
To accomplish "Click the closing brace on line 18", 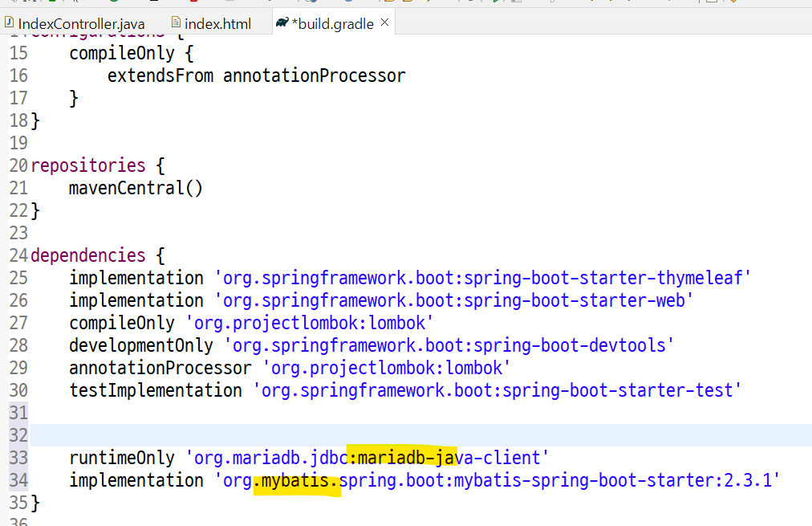I will [x=35, y=120].
